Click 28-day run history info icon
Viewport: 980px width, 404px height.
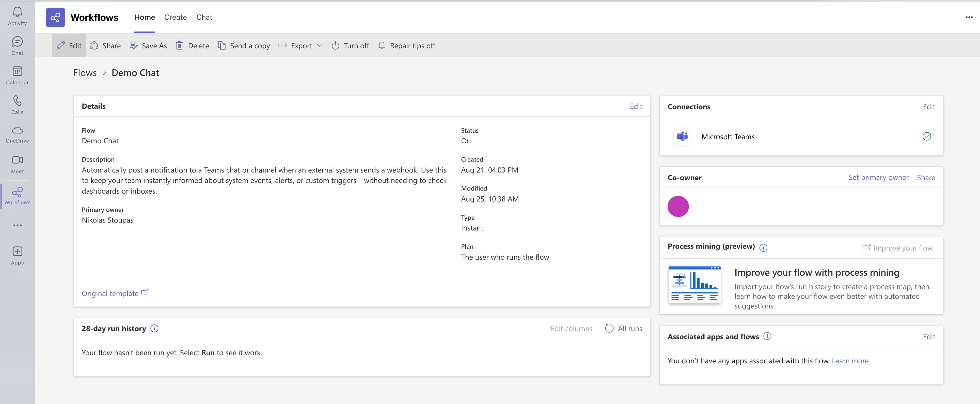[154, 328]
